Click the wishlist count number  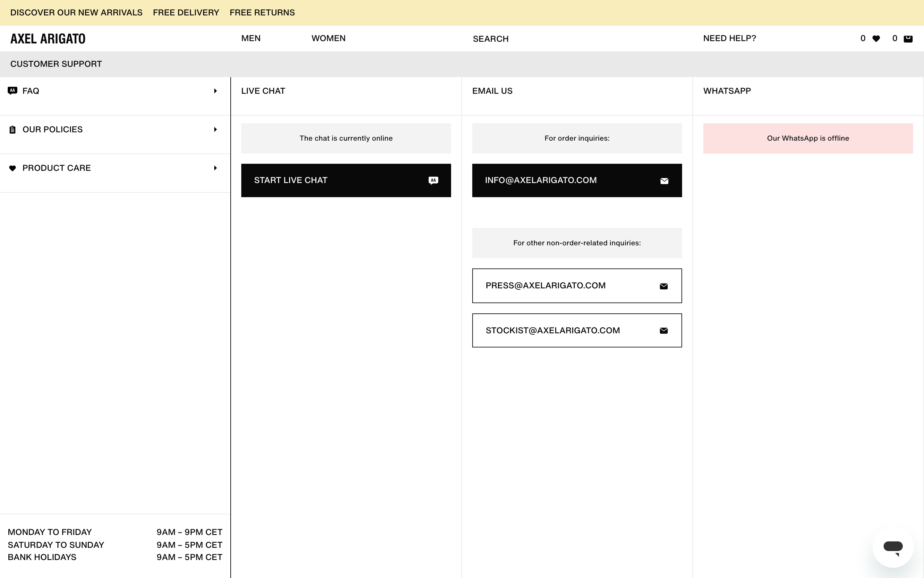pyautogui.click(x=863, y=39)
